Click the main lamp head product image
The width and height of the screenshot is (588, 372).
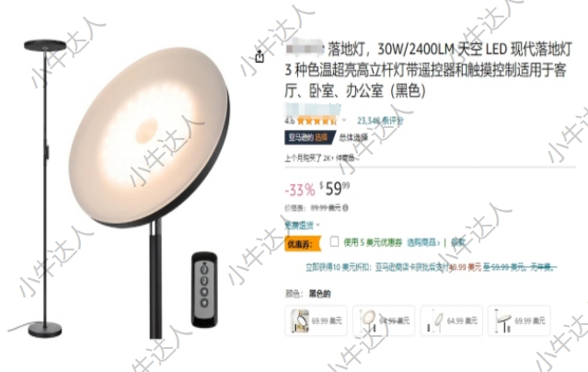click(149, 137)
